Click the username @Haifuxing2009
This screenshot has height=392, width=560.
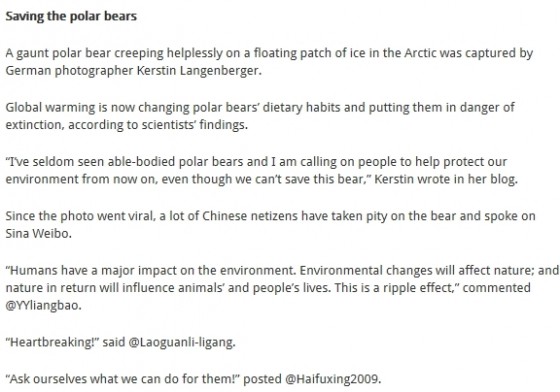click(x=331, y=379)
